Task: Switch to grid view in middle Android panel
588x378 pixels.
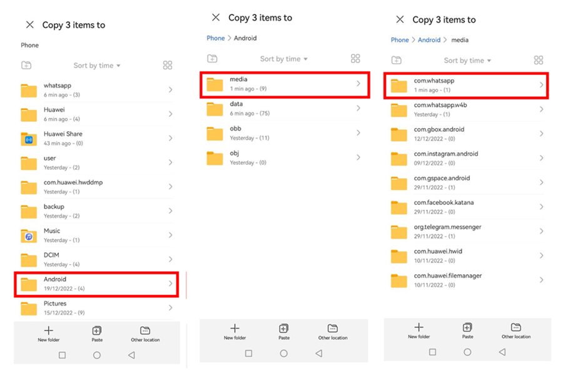Action: point(355,59)
